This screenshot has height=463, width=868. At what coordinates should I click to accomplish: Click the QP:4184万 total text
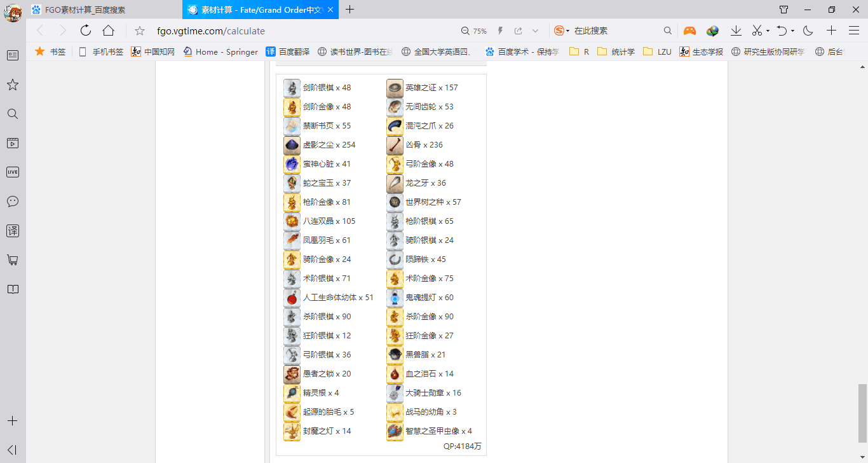tap(463, 446)
